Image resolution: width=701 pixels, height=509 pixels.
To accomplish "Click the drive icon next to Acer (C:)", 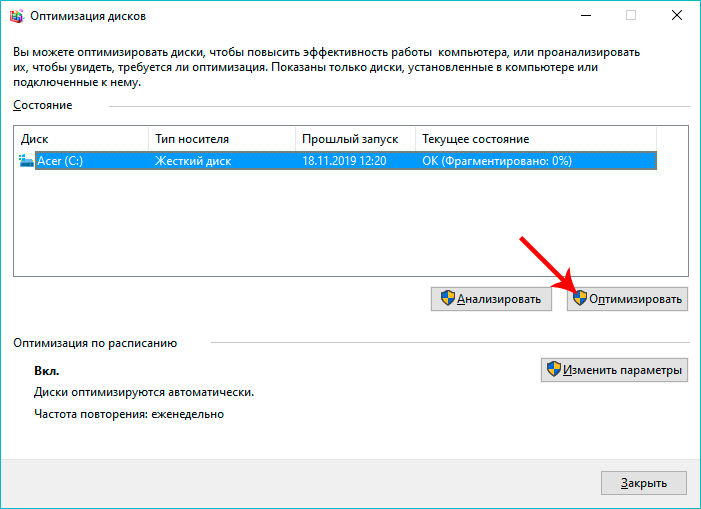I will coord(26,161).
